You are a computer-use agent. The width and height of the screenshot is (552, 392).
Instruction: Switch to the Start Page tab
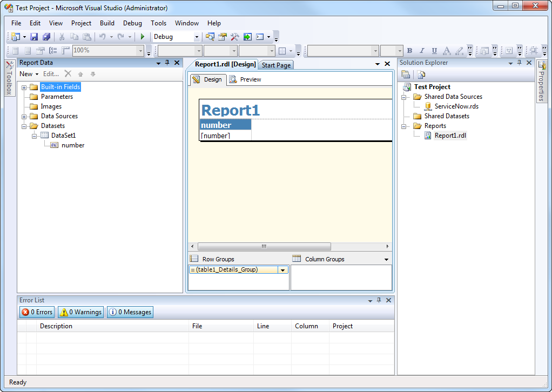click(276, 65)
